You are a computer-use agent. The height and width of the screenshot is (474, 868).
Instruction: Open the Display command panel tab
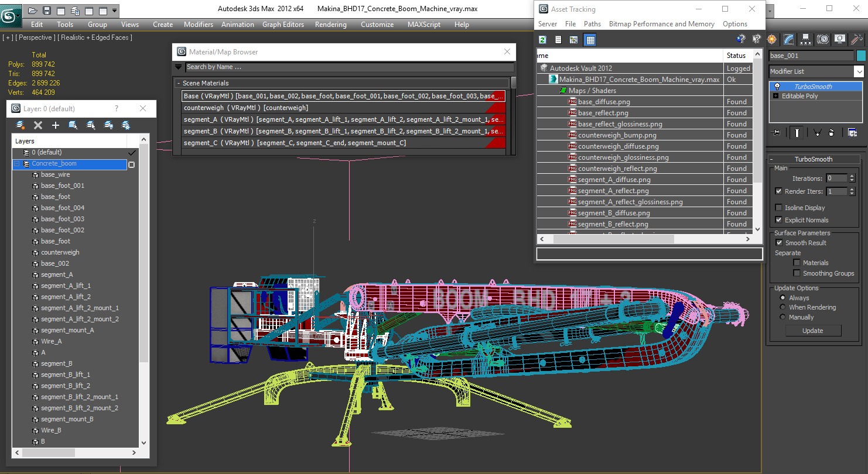[840, 39]
